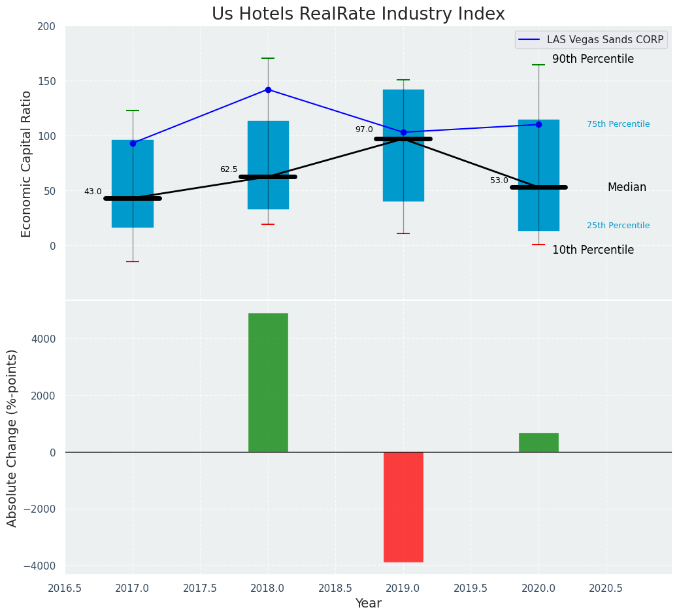679x616 pixels.
Task: Click the 25th Percentile annotation text
Action: pyautogui.click(x=618, y=226)
